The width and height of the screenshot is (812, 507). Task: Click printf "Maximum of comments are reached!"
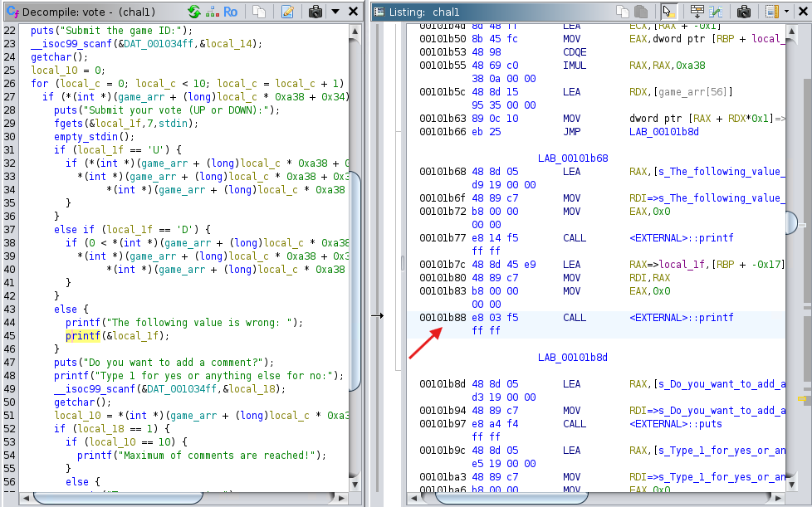tap(202, 456)
